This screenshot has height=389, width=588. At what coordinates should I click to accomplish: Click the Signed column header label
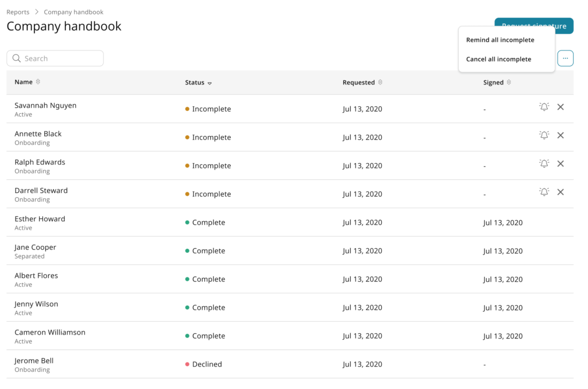tap(493, 82)
